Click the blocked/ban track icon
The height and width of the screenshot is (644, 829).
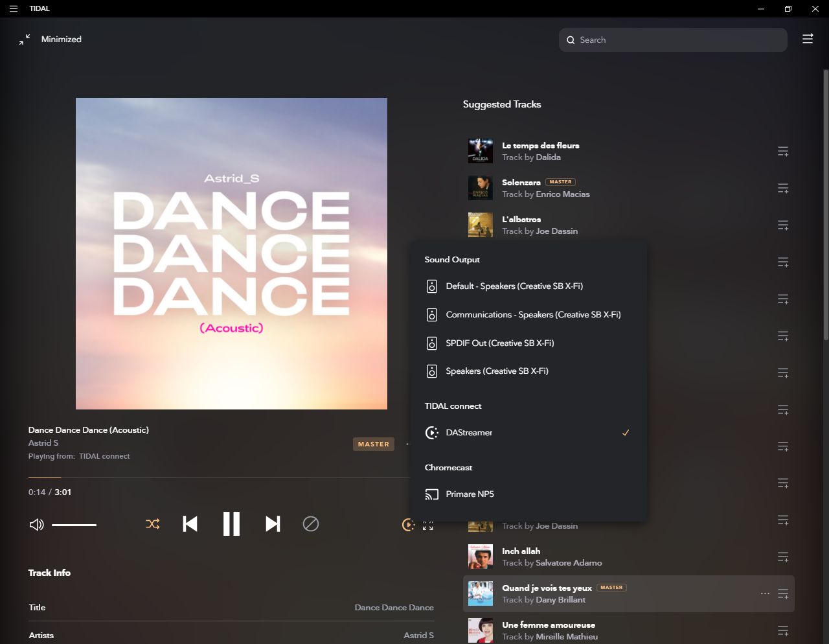point(311,523)
